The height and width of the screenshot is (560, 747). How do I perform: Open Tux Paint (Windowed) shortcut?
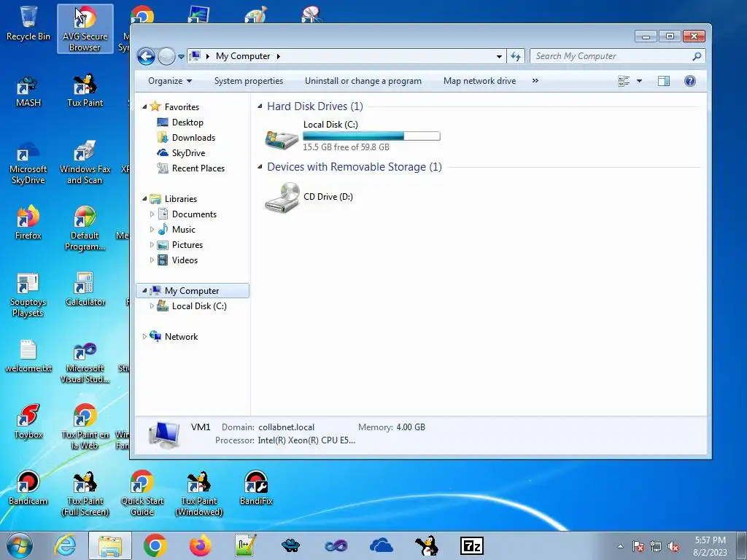point(199,494)
